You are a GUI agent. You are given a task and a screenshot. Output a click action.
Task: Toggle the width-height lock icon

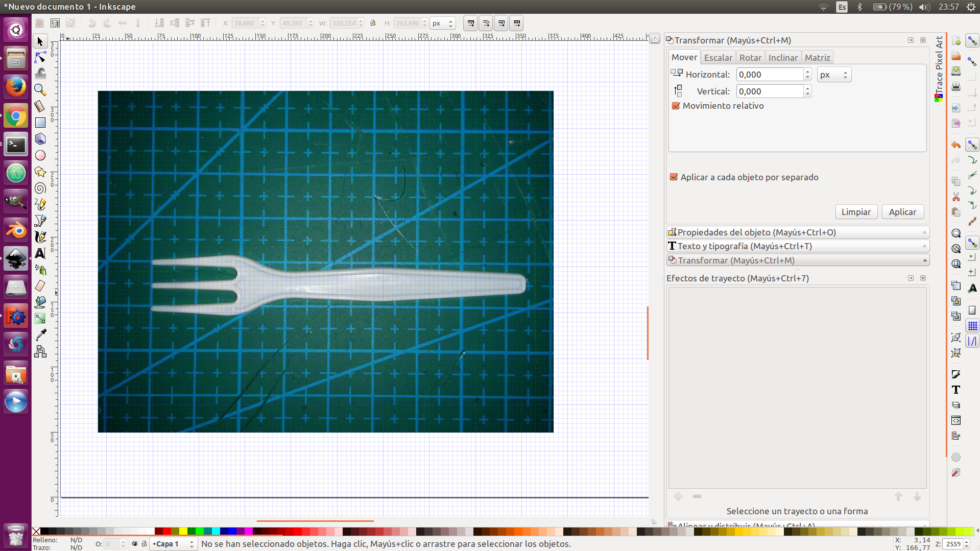373,23
